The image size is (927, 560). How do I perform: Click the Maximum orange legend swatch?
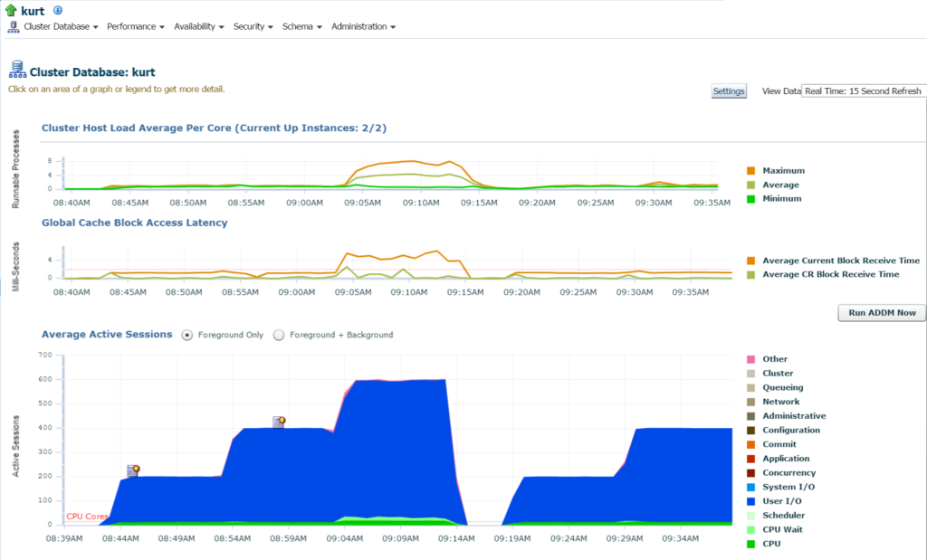750,171
